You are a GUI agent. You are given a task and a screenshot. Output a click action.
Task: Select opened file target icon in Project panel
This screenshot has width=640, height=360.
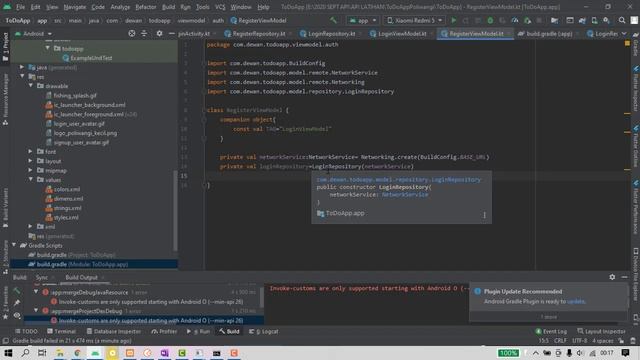[131, 33]
